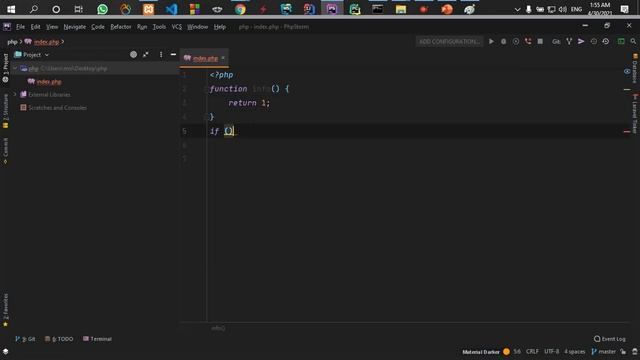640x360 pixels.
Task: Open the Navigate menu
Action: (x=75, y=27)
